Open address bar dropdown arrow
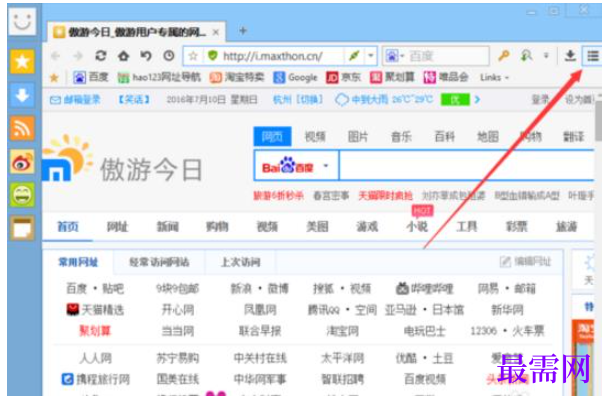The image size is (609, 400). 371,56
